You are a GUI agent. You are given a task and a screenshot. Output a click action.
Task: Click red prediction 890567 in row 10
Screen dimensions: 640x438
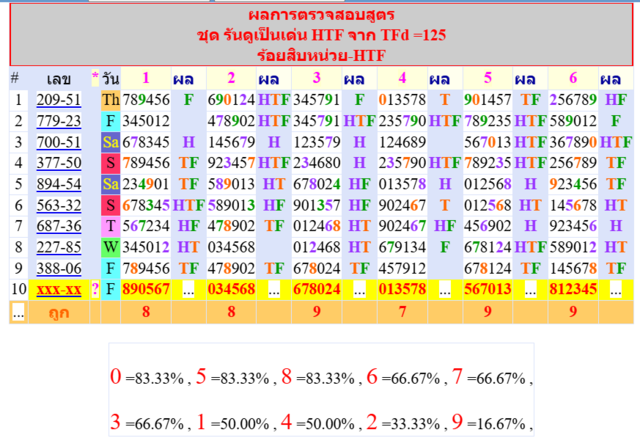click(146, 289)
